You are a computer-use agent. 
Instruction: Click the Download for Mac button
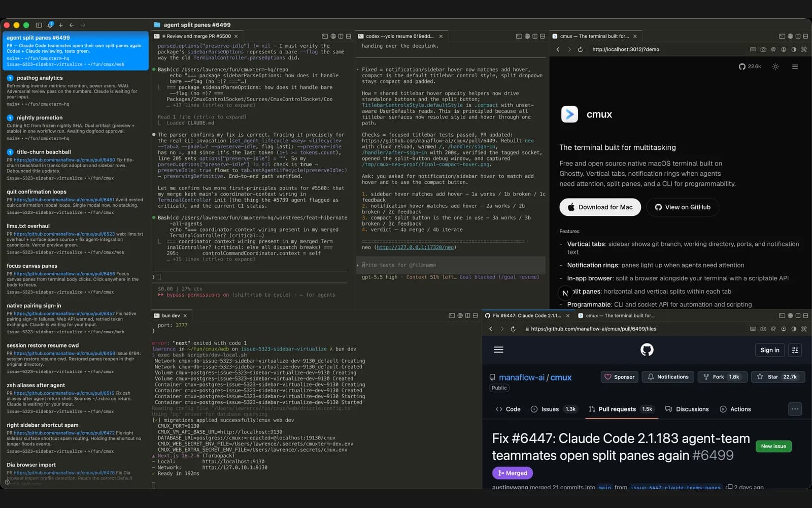click(600, 207)
